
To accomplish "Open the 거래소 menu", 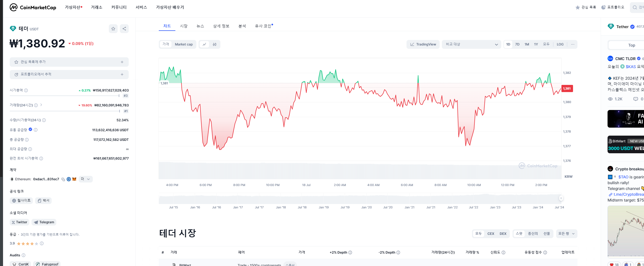I will click(x=97, y=7).
